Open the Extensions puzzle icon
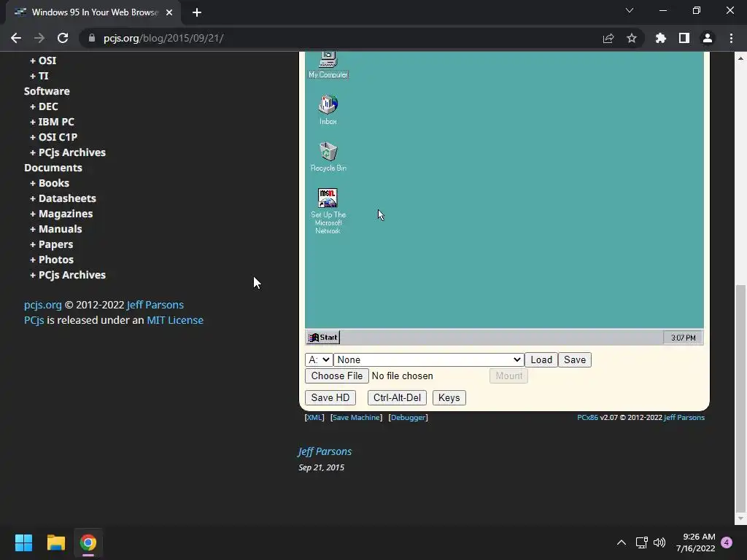Screen dimensions: 747x560 click(x=661, y=38)
